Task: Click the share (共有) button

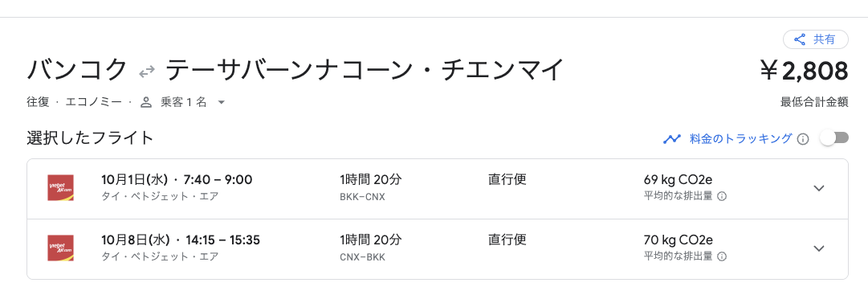Action: tap(816, 39)
